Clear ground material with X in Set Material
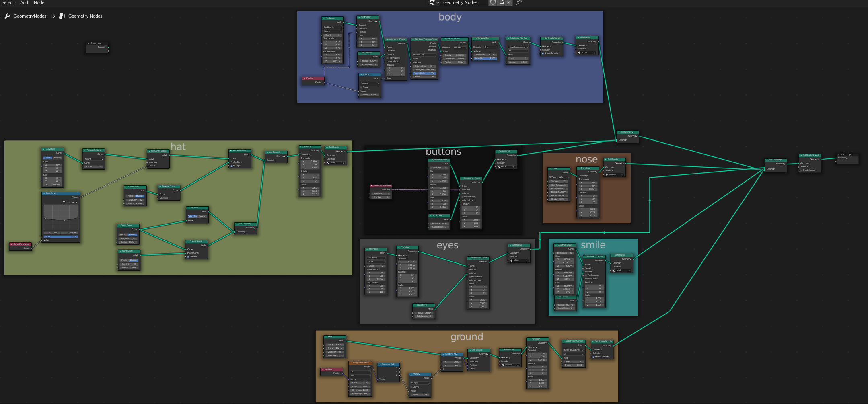The height and width of the screenshot is (404, 868). coord(518,365)
